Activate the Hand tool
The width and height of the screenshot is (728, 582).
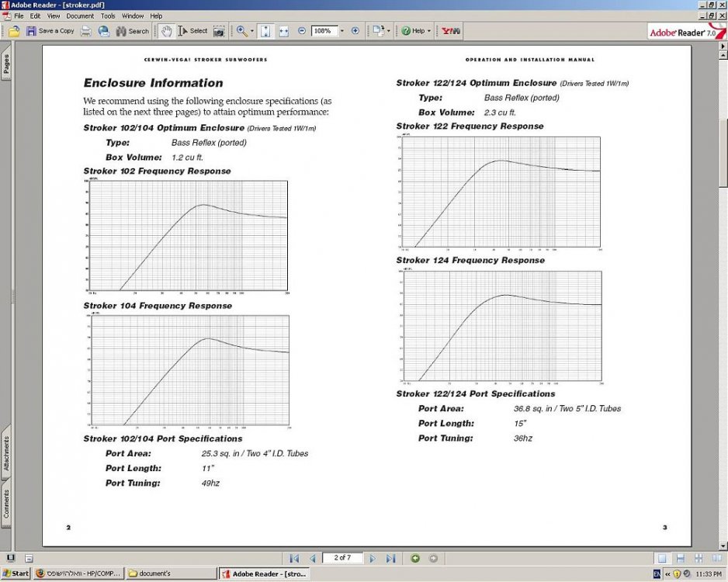tap(166, 31)
